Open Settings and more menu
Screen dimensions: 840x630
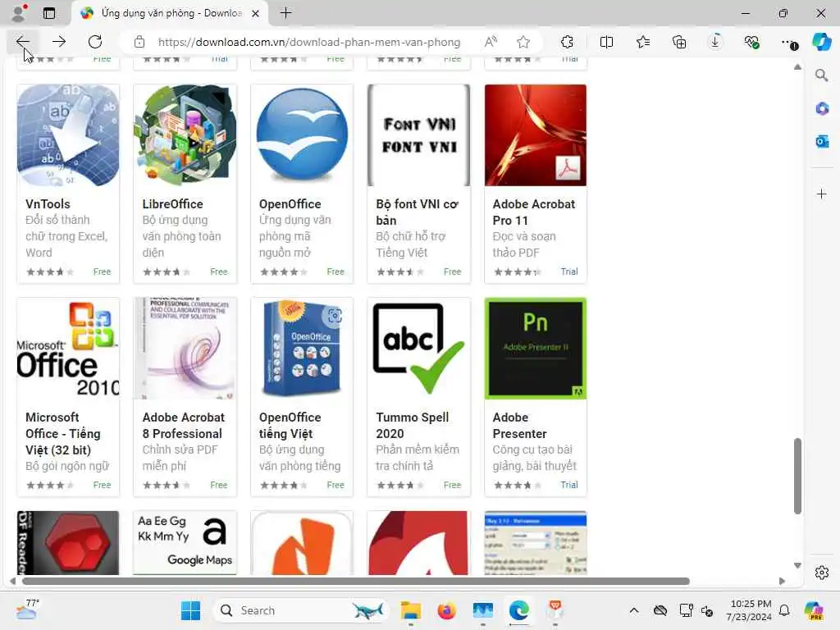pos(788,42)
